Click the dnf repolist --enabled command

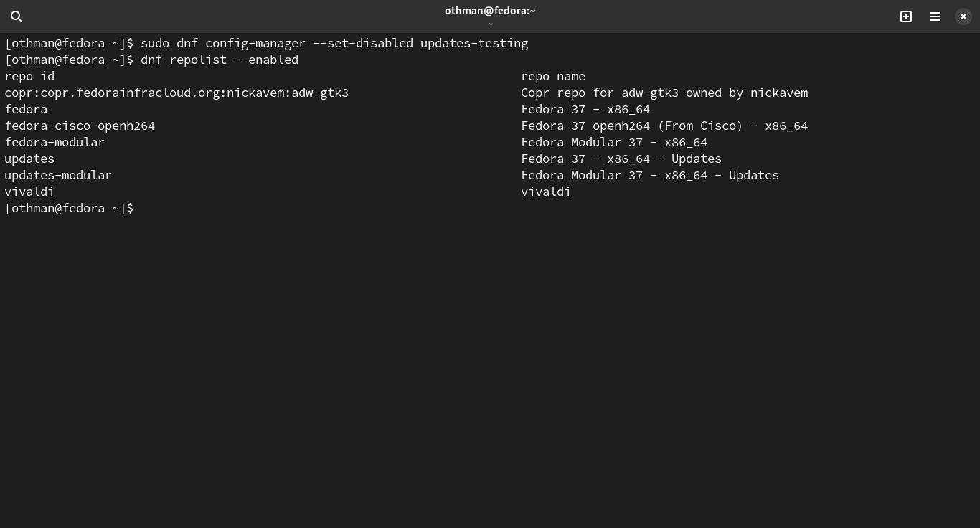pos(219,60)
